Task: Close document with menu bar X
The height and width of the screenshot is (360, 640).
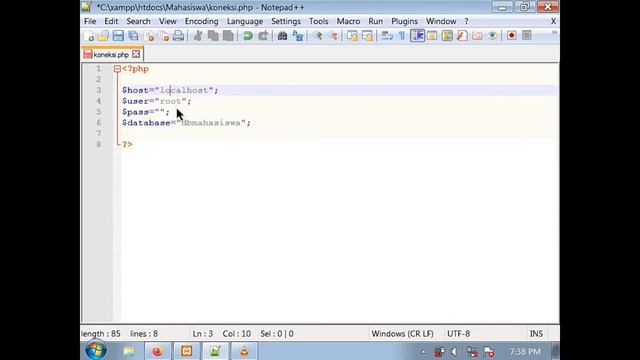Action: coord(553,21)
